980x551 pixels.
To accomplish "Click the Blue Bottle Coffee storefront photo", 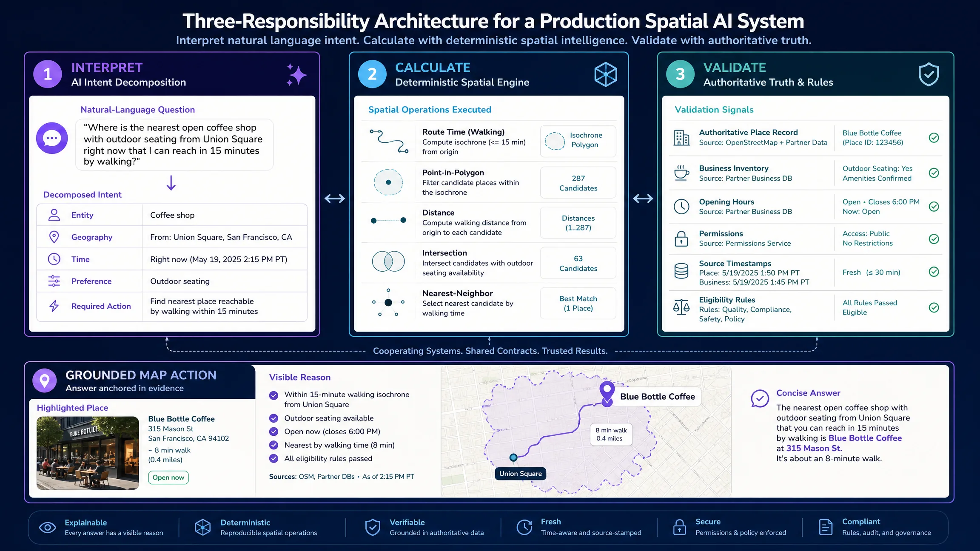I will pos(88,453).
